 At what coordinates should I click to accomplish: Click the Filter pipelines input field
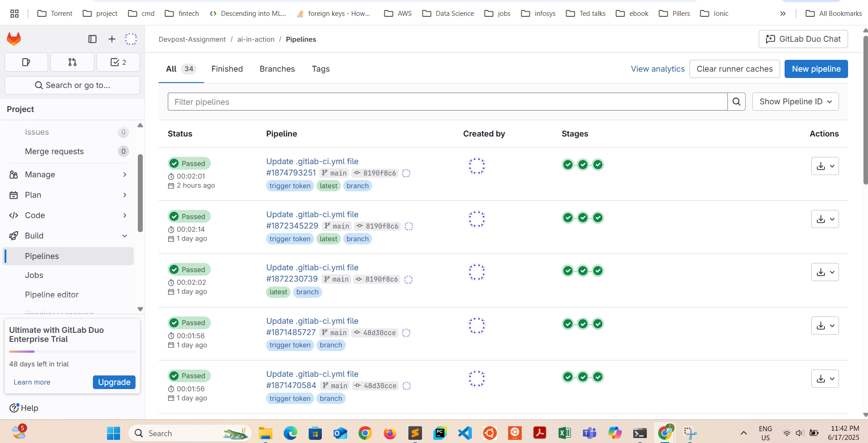tap(448, 102)
